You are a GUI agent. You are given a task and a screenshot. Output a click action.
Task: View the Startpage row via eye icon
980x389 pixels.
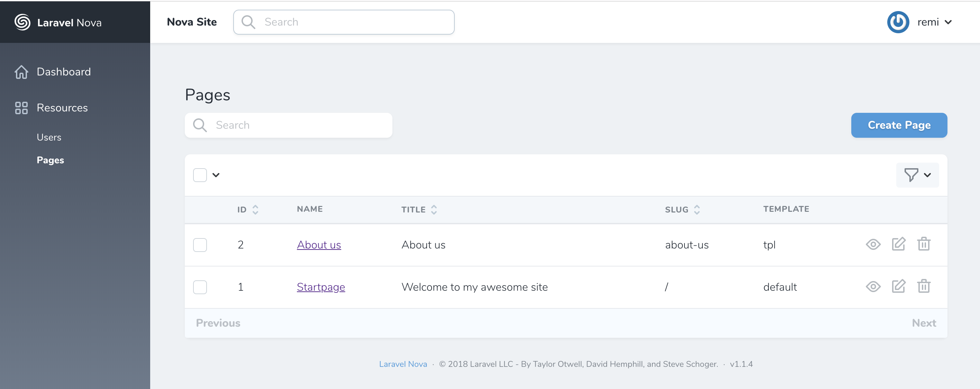coord(873,287)
